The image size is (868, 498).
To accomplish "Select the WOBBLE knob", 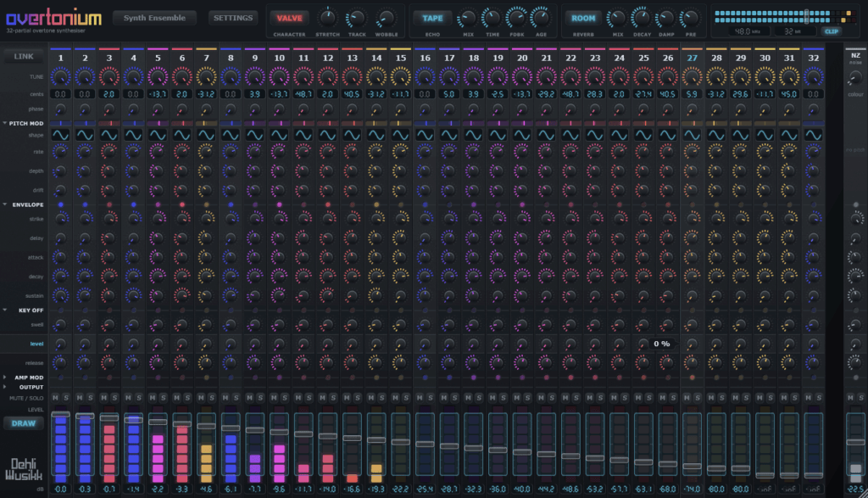I will pyautogui.click(x=386, y=19).
